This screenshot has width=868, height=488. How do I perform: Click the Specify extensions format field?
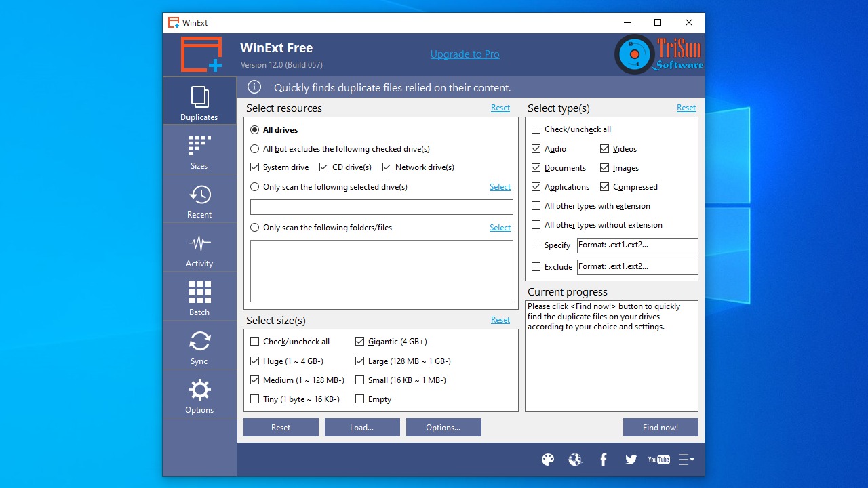[x=637, y=245]
